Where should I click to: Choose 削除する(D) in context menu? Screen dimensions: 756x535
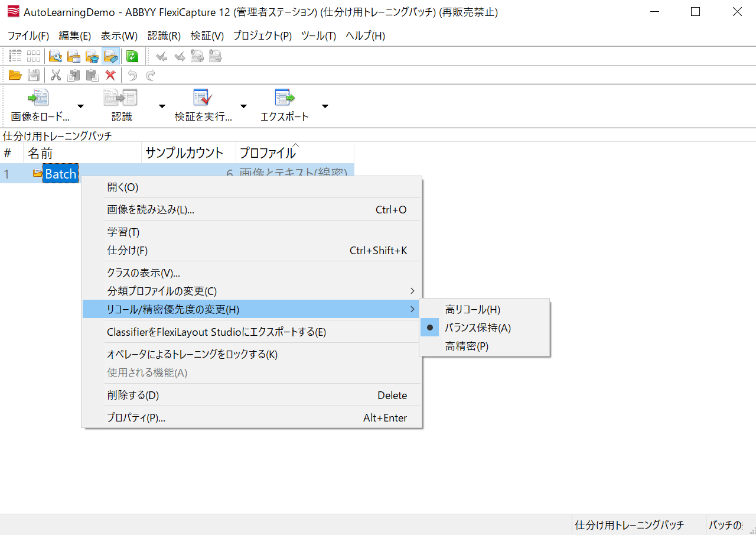pyautogui.click(x=252, y=395)
